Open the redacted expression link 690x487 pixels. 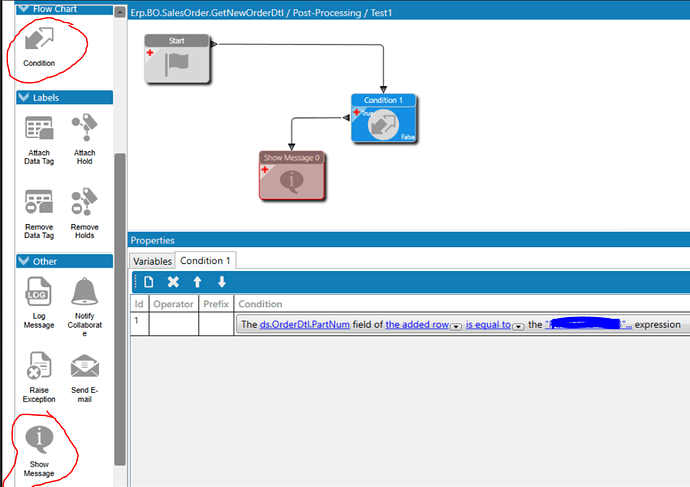[588, 325]
